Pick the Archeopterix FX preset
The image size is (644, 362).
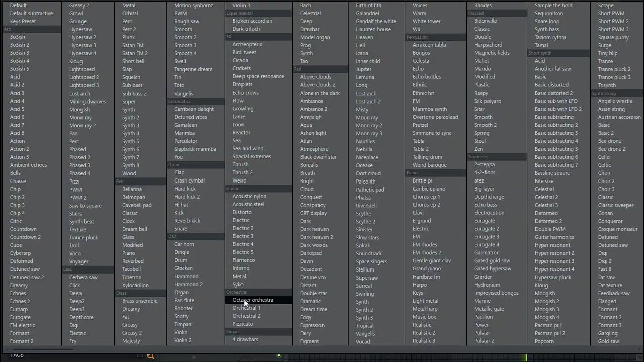[248, 44]
